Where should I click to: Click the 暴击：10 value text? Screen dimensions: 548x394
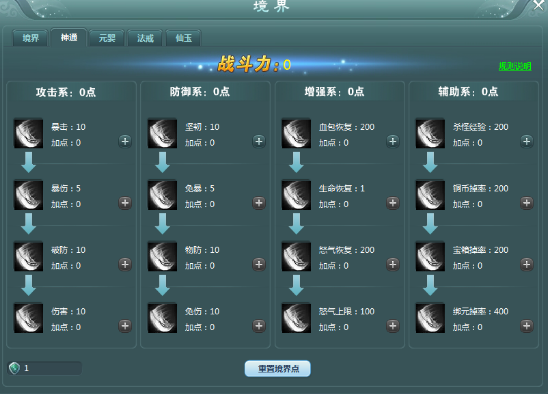(68, 127)
